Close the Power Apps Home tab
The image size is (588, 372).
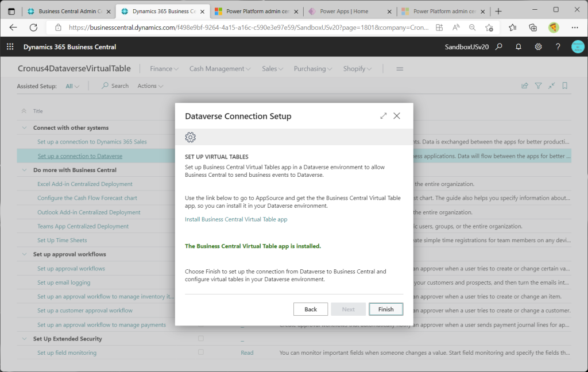[389, 11]
